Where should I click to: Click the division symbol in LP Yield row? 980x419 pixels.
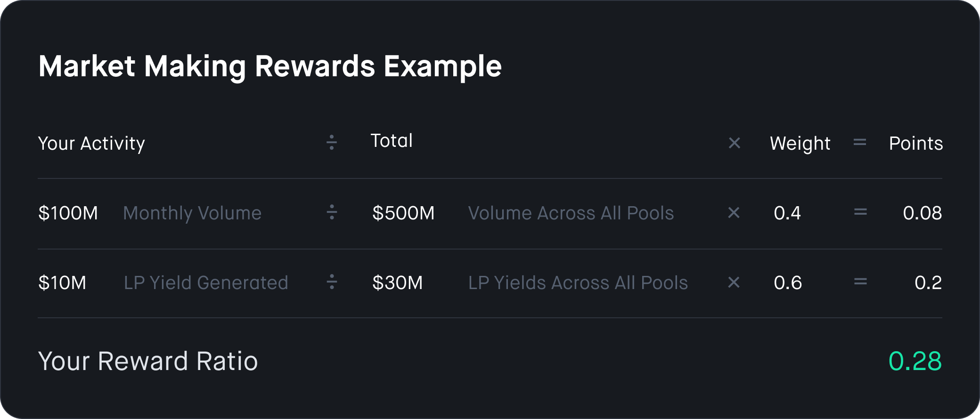(332, 282)
